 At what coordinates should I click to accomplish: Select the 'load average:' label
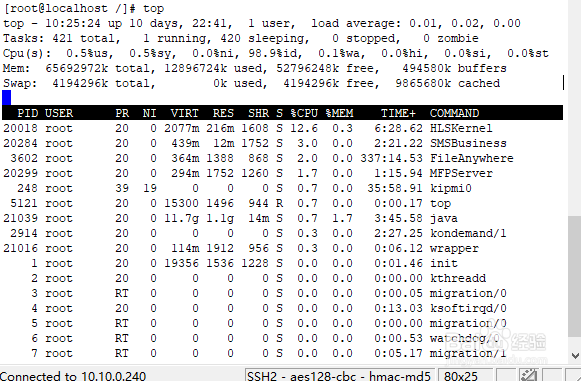(356, 23)
